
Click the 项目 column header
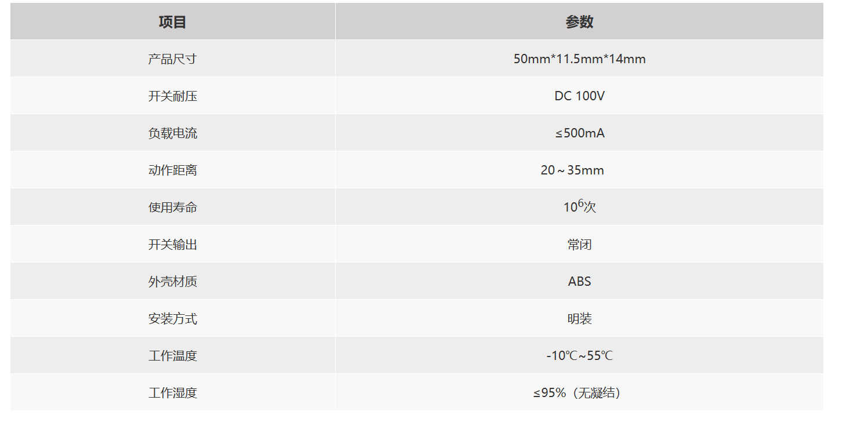pyautogui.click(x=173, y=22)
